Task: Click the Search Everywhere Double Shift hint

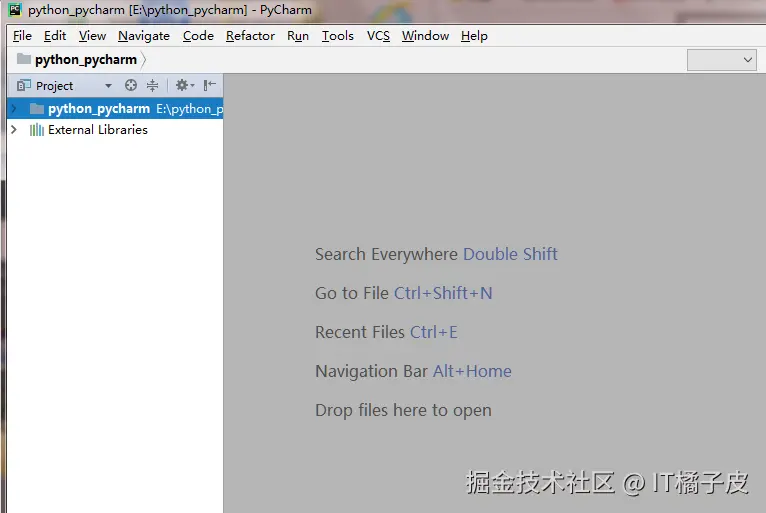Action: [436, 254]
